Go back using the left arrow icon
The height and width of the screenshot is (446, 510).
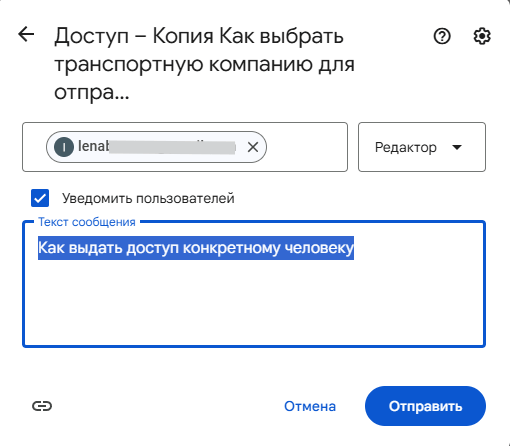pyautogui.click(x=26, y=34)
